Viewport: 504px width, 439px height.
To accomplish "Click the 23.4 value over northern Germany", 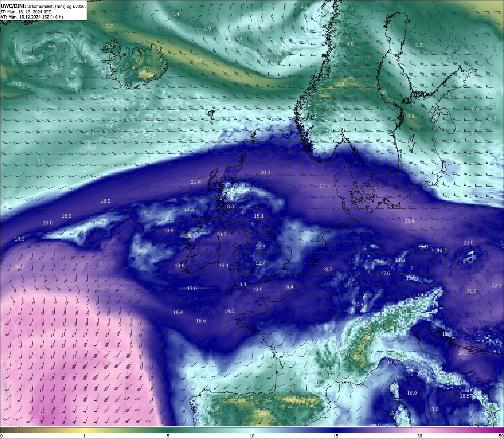I will pos(409,221).
